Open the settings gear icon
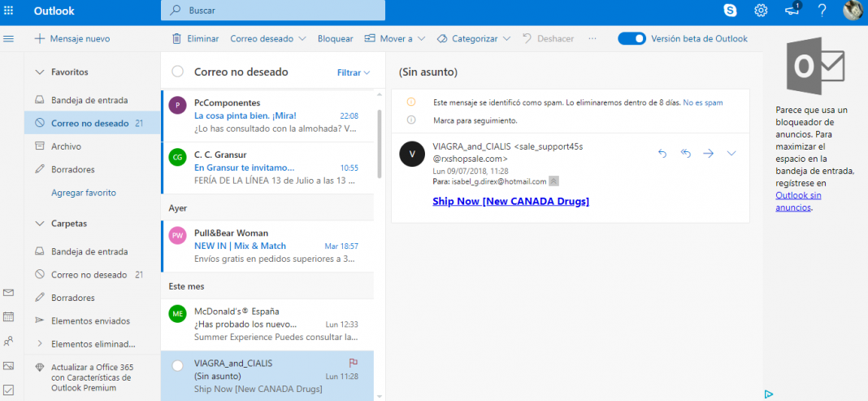This screenshot has width=868, height=401. click(x=761, y=11)
